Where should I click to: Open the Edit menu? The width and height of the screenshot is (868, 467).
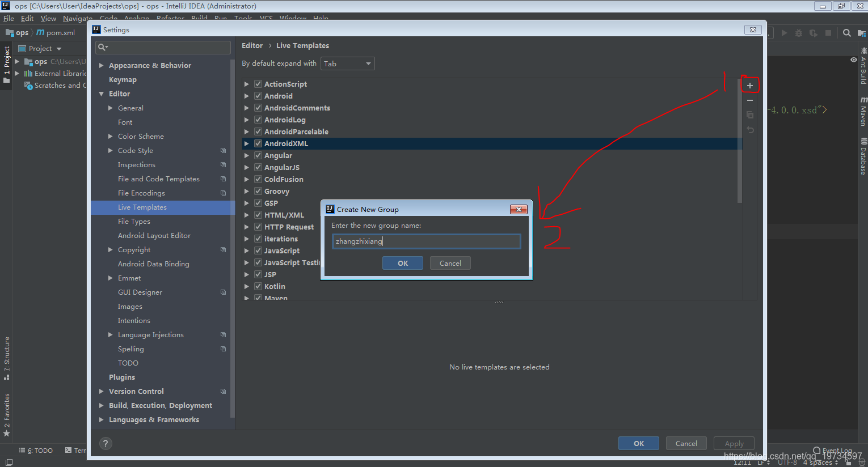tap(27, 19)
